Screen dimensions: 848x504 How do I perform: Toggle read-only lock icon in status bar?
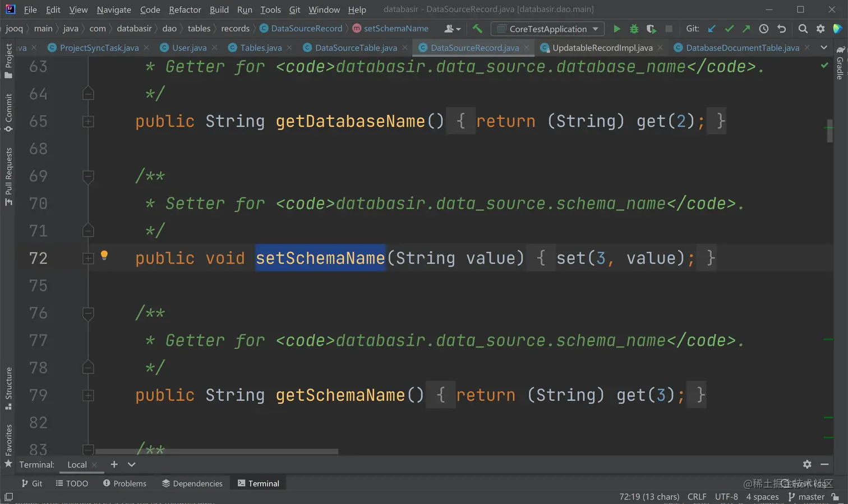[x=836, y=497]
